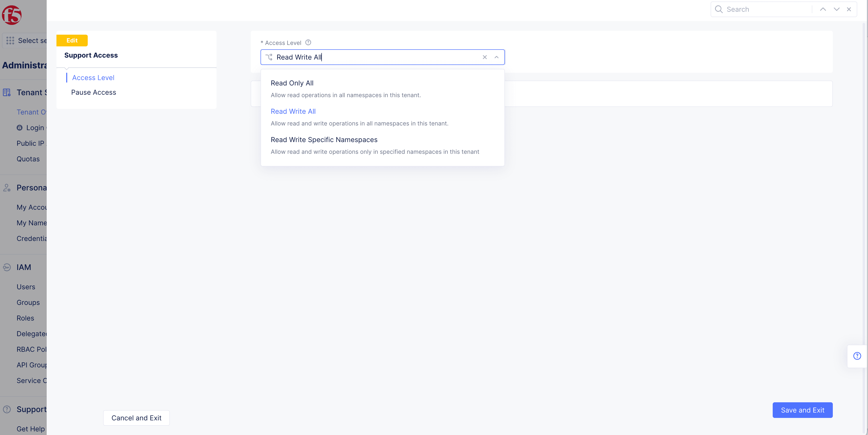Click Pause Access option in sidebar
This screenshot has height=435, width=868.
94,92
